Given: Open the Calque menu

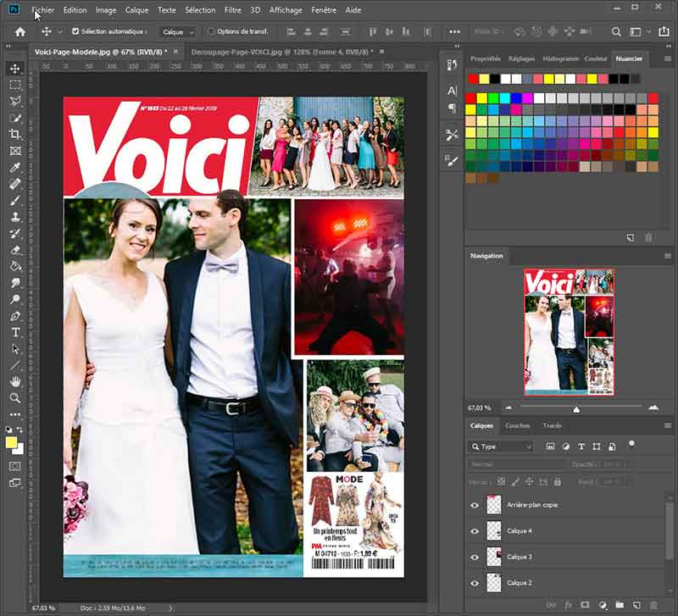Looking at the screenshot, I should 136,9.
